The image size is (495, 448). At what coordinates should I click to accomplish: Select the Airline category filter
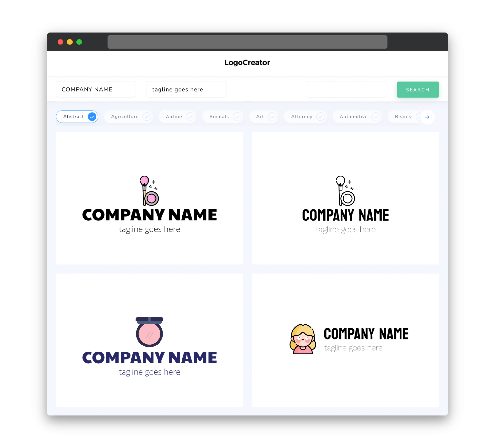click(x=178, y=117)
